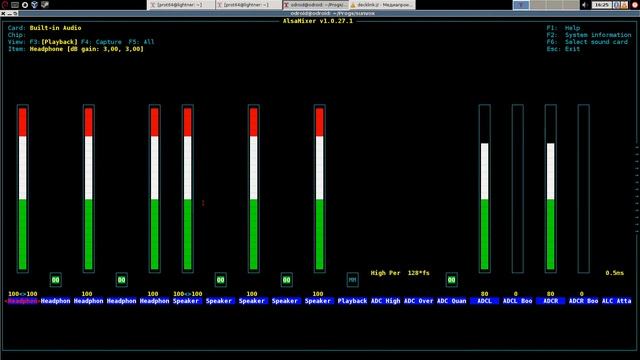Switch to odroid@odroid taskbar window
640x360 pixels.
point(316,5)
